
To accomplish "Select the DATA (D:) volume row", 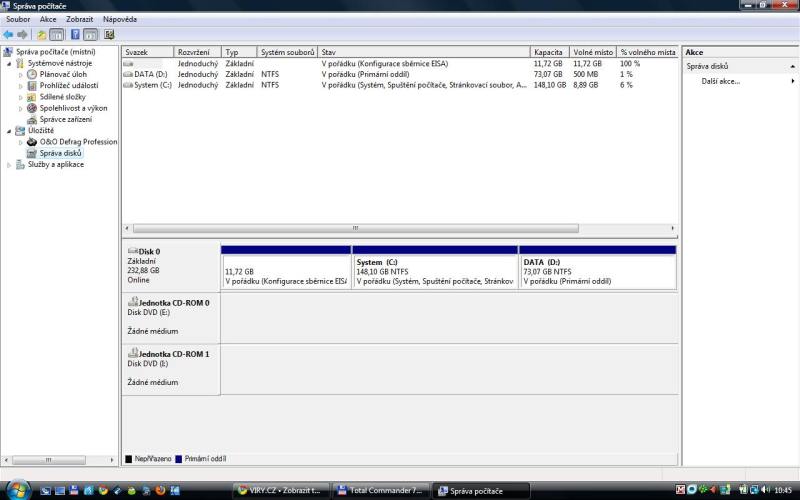I will coord(150,74).
